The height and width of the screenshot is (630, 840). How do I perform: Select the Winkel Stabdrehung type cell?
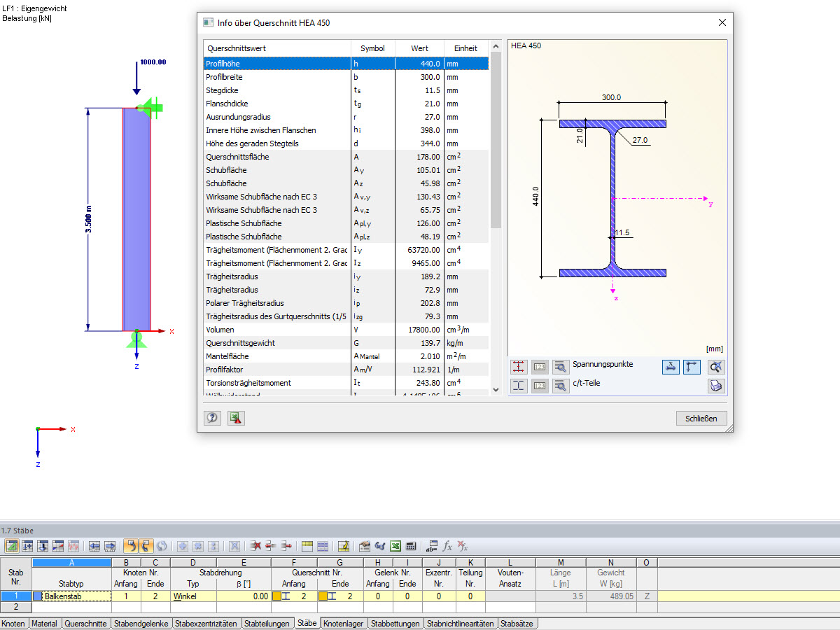pos(193,596)
